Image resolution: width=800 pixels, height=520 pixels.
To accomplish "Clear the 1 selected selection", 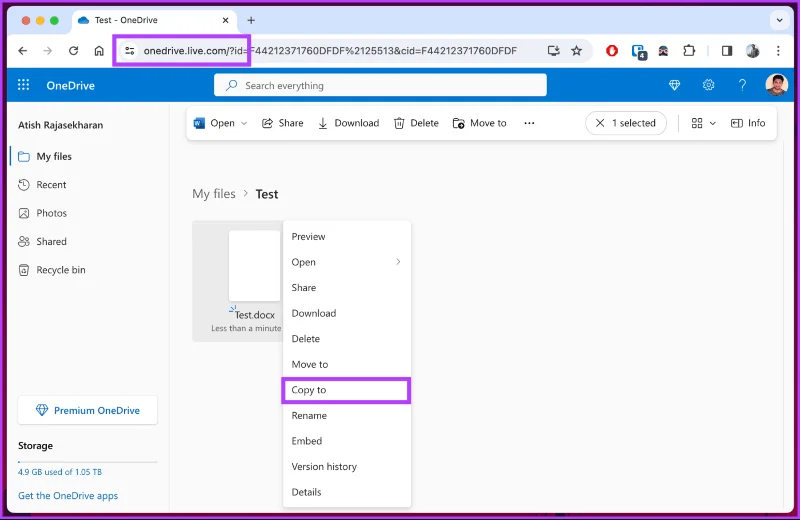I will click(x=600, y=123).
